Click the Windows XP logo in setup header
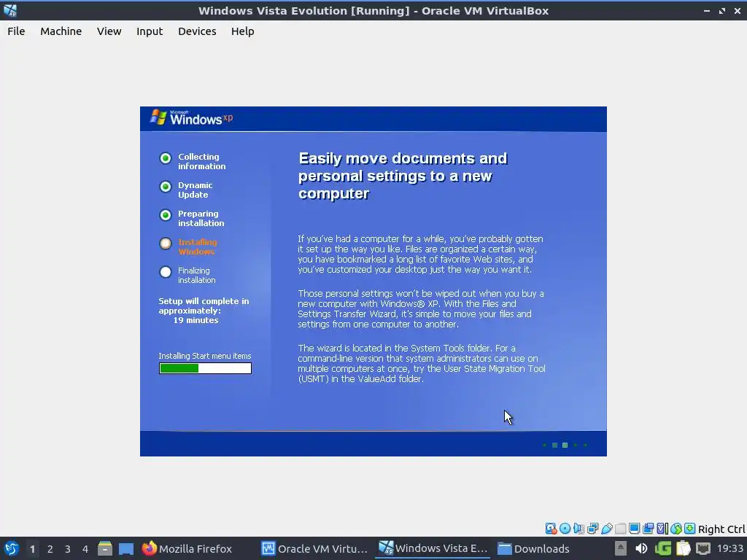 click(x=191, y=117)
